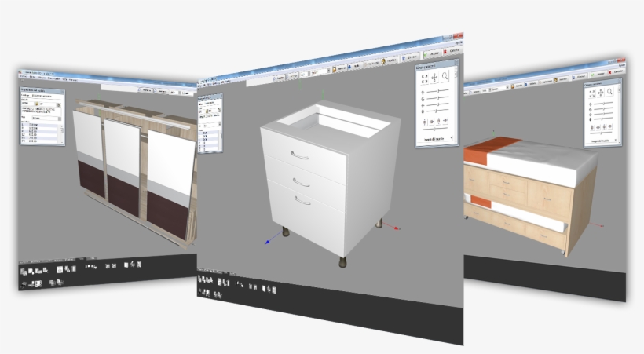This screenshot has width=644, height=354.
Task: Click Aceptar in the center window toolbar
Action: point(432,54)
